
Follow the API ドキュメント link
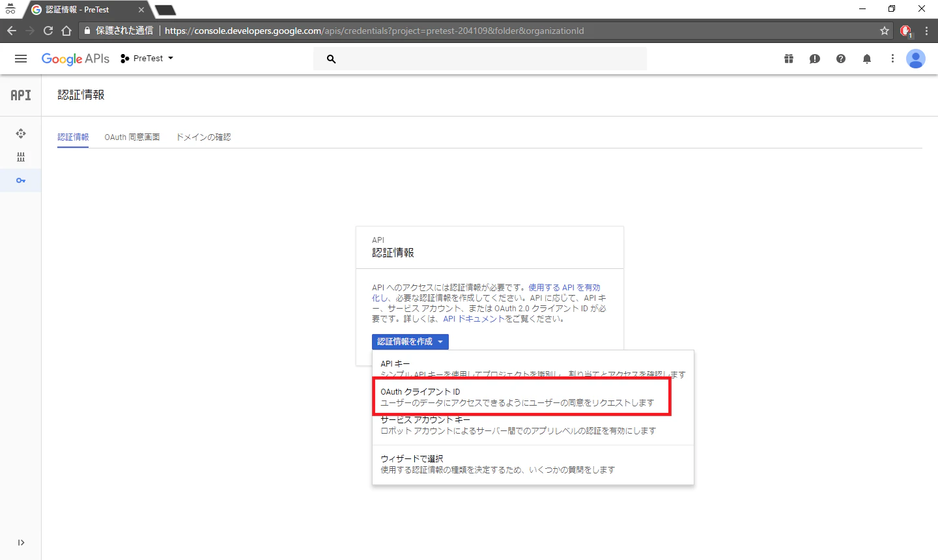474,319
